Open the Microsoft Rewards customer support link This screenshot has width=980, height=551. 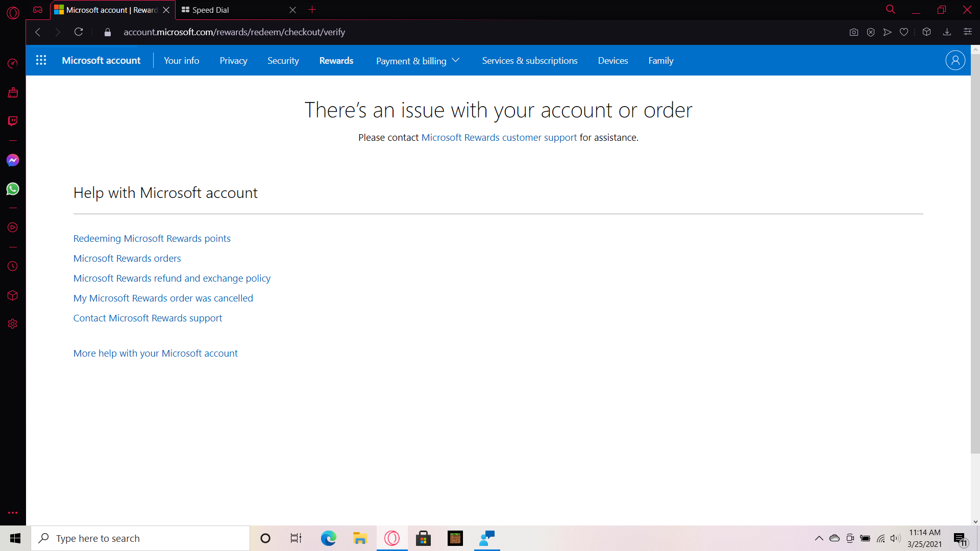[499, 137]
